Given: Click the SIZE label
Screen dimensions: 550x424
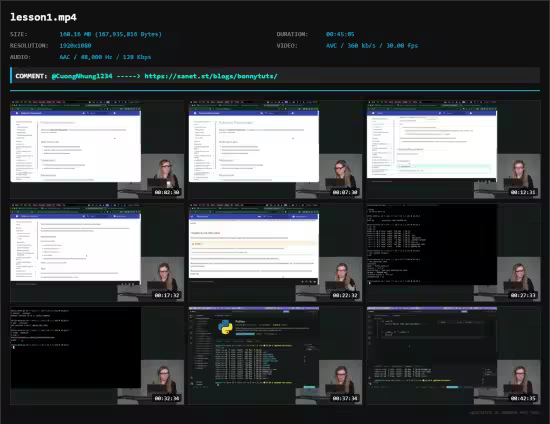Looking at the screenshot, I should (19, 34).
